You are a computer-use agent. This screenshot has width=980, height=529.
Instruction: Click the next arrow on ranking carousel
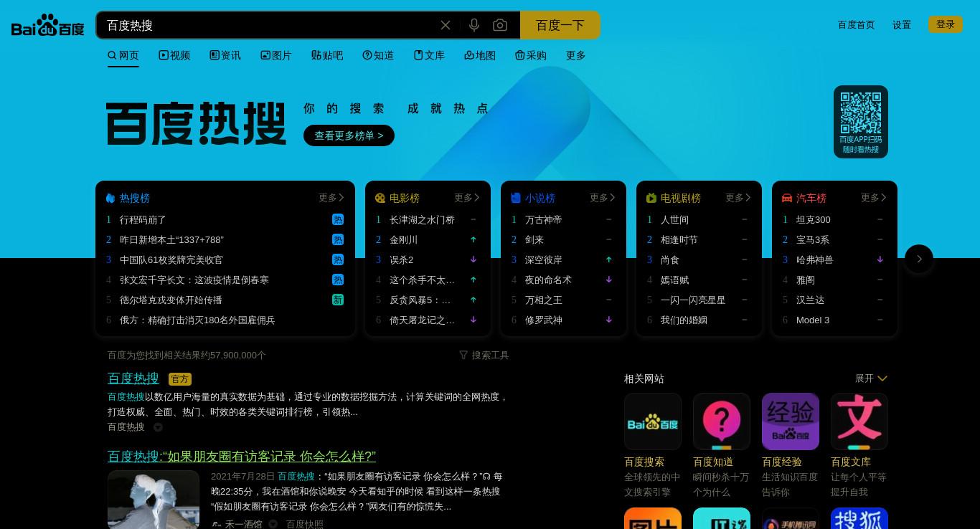point(919,259)
